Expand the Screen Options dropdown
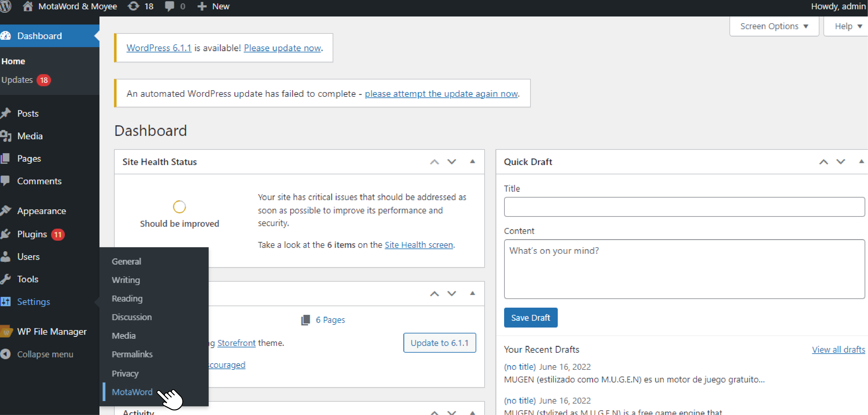Viewport: 868px width, 415px height. [x=774, y=26]
